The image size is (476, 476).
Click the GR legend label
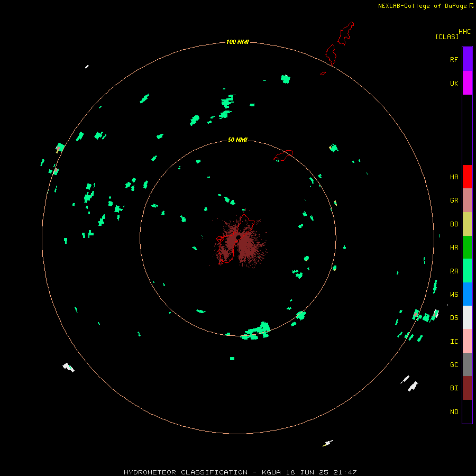point(454,200)
